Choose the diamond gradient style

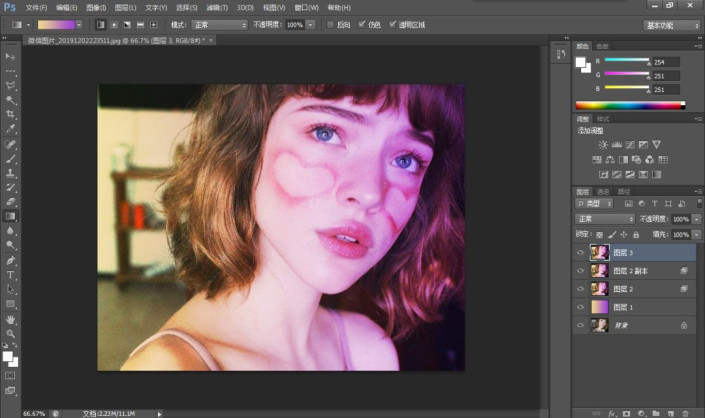(x=153, y=25)
